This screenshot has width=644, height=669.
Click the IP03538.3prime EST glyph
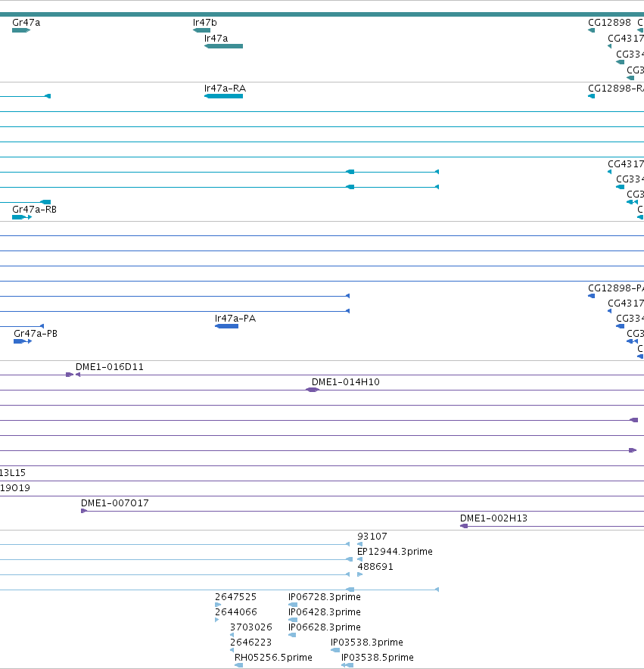click(x=335, y=650)
